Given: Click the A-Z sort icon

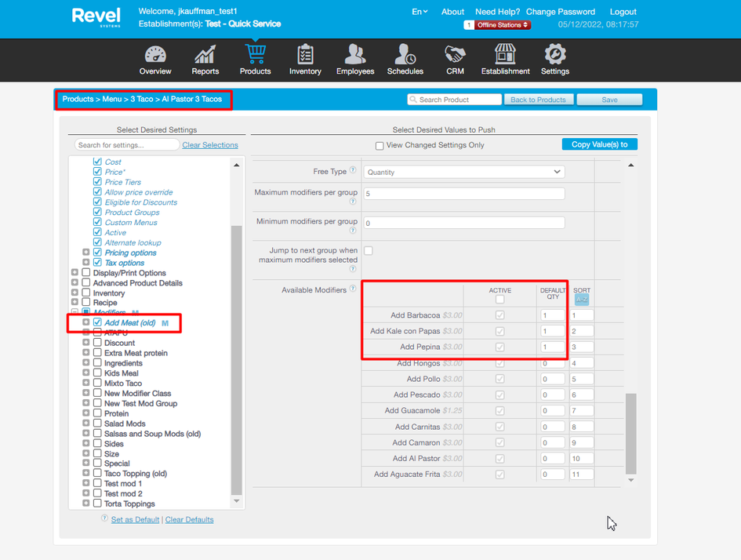Looking at the screenshot, I should [x=581, y=300].
